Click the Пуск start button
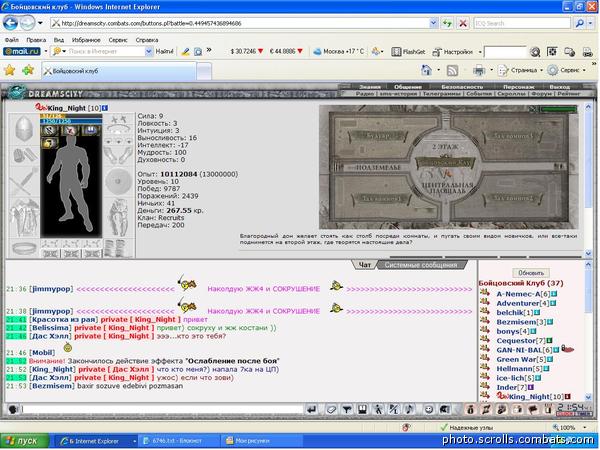The width and height of the screenshot is (600, 450). pos(24,441)
